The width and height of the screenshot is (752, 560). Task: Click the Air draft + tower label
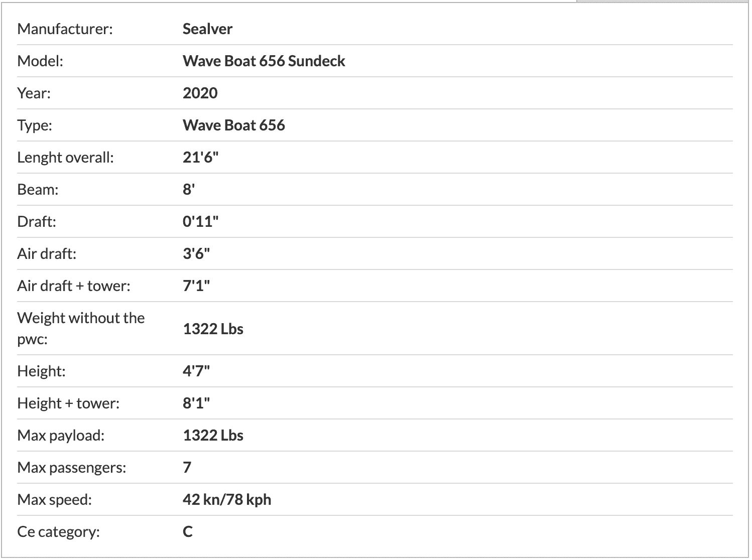73,286
